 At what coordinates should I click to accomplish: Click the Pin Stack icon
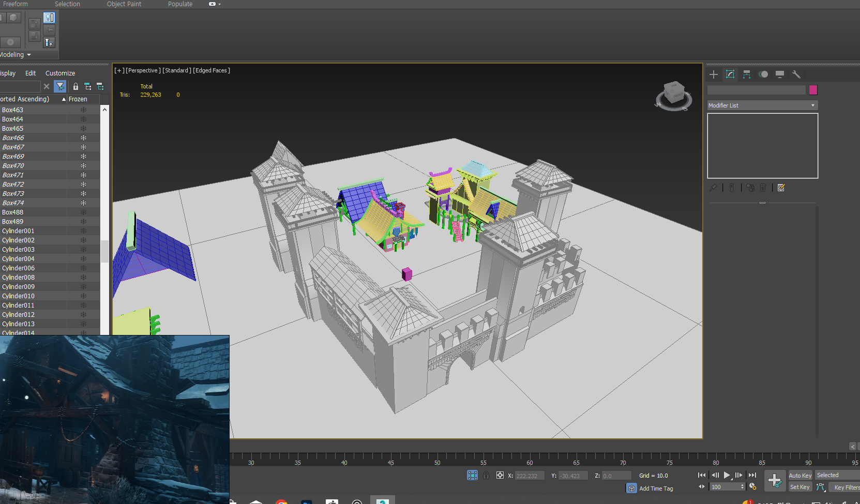[x=713, y=188]
